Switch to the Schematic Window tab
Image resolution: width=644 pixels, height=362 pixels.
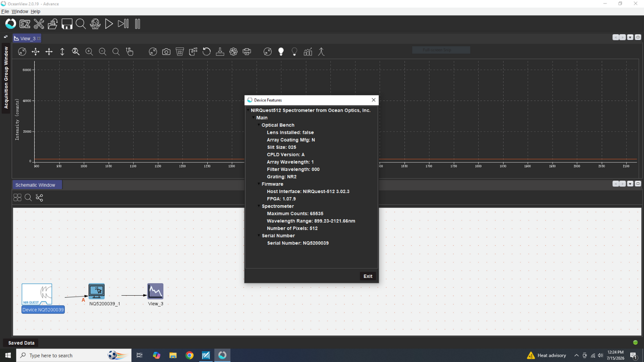coord(35,185)
